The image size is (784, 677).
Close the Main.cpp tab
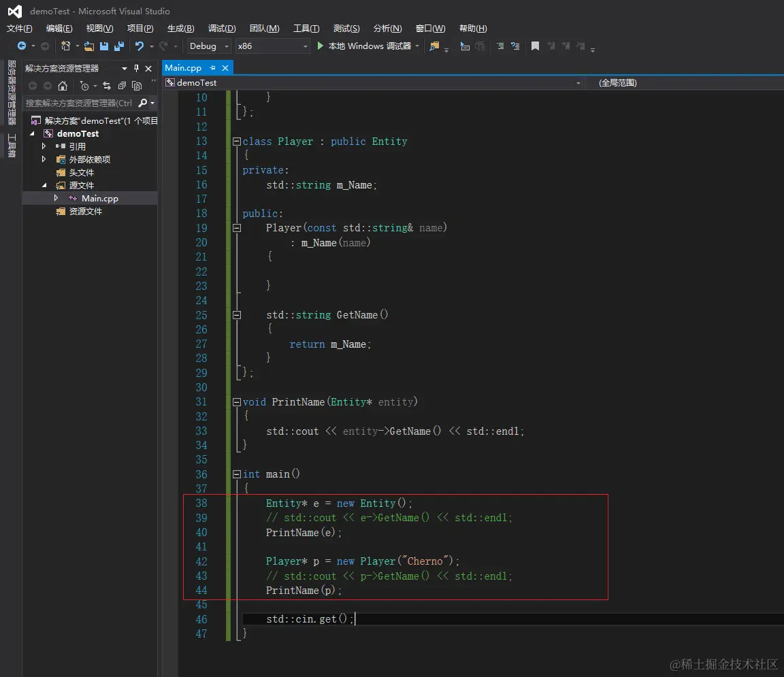point(225,68)
